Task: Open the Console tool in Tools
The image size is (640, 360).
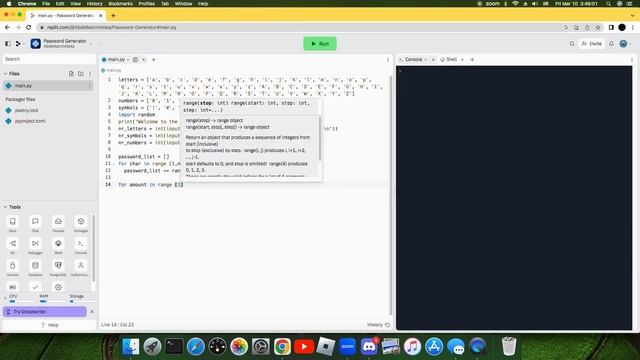Action: pyautogui.click(x=81, y=245)
